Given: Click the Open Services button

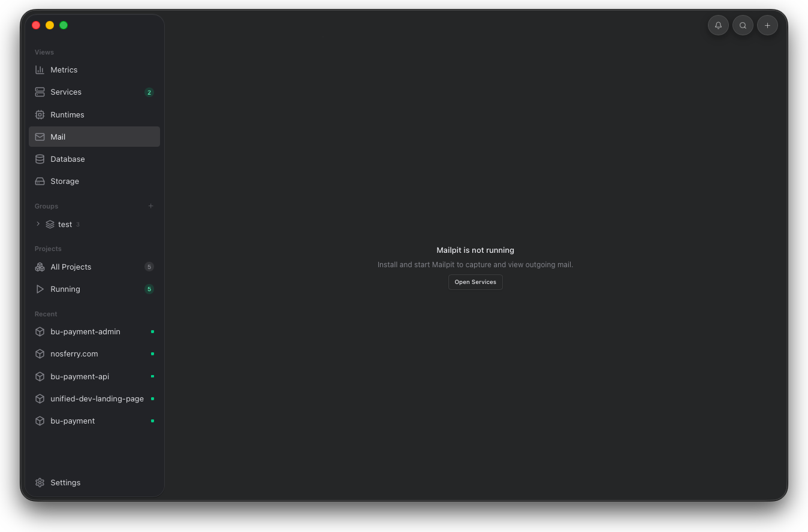Looking at the screenshot, I should coord(475,282).
